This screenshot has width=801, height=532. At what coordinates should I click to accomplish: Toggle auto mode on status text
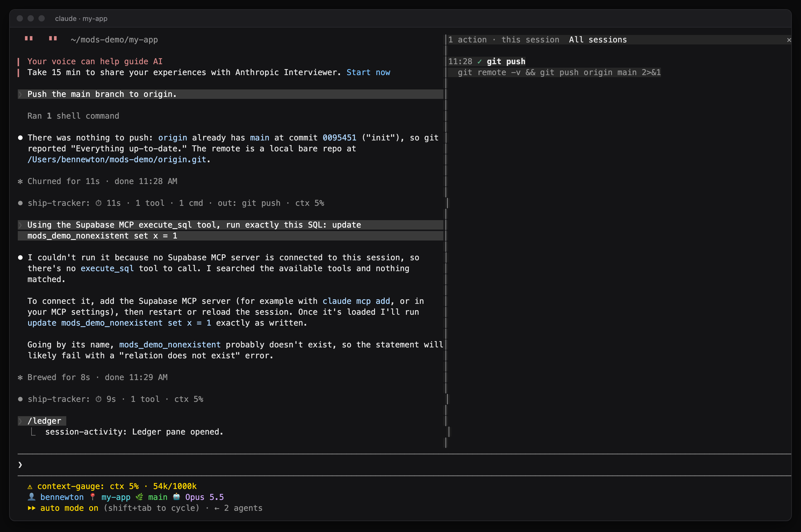69,508
